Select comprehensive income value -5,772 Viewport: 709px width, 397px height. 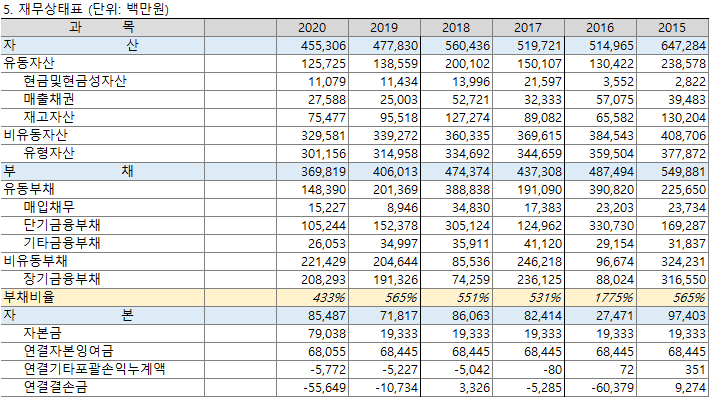coord(328,370)
